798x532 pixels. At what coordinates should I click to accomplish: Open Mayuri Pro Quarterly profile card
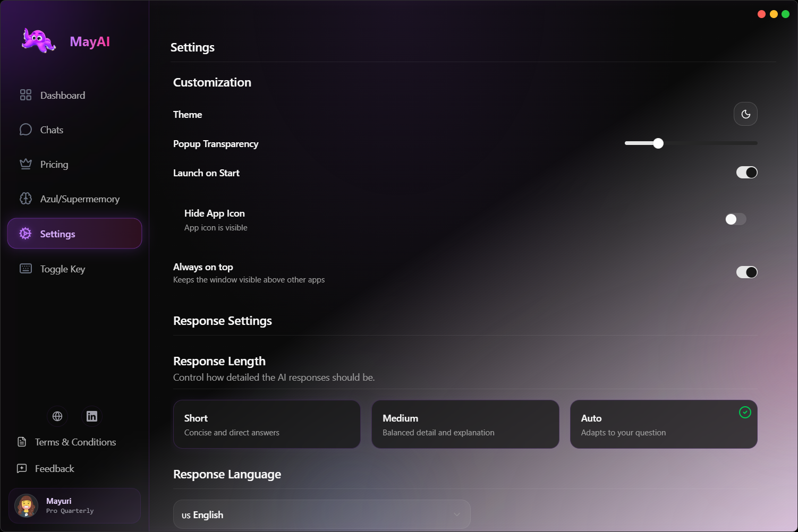(74, 505)
